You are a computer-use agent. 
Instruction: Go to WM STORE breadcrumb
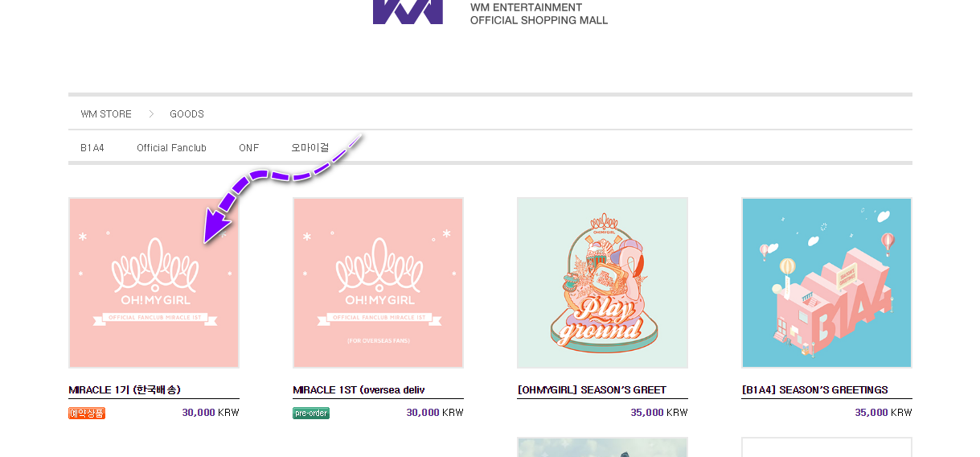(106, 114)
